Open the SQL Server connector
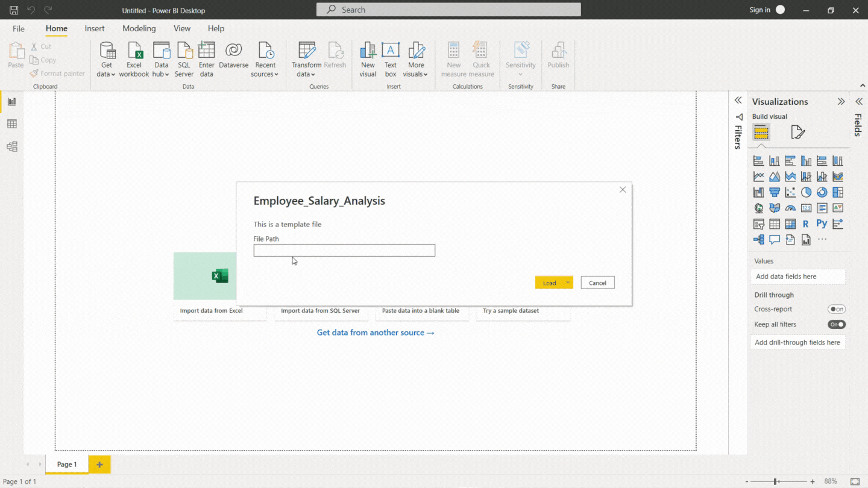Screen dimensions: 868x488 pos(184,58)
